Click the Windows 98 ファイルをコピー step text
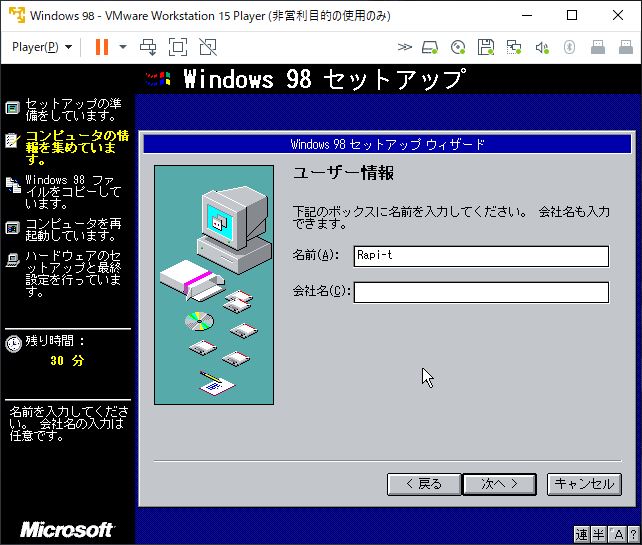Screen dimensions: 642x545 [x=73, y=192]
